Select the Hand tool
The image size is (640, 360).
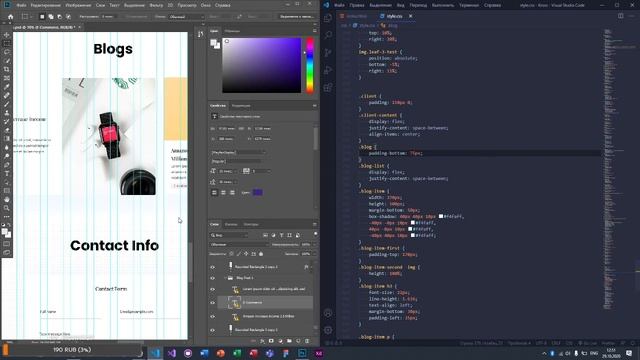coord(7,200)
